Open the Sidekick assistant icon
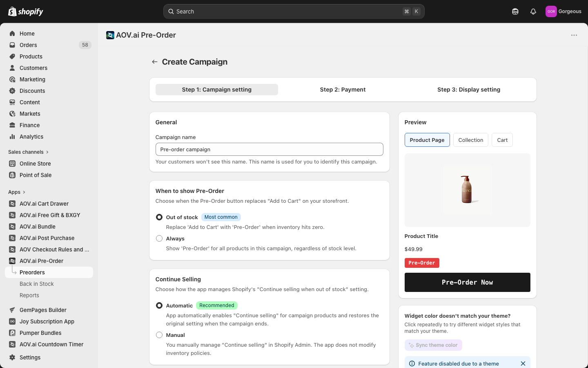The width and height of the screenshot is (588, 368). tap(515, 11)
